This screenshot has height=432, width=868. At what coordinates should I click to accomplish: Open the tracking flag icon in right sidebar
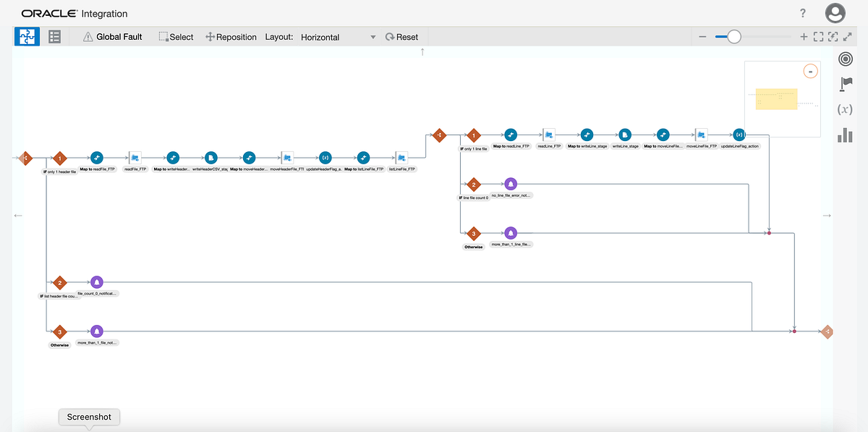click(x=846, y=83)
